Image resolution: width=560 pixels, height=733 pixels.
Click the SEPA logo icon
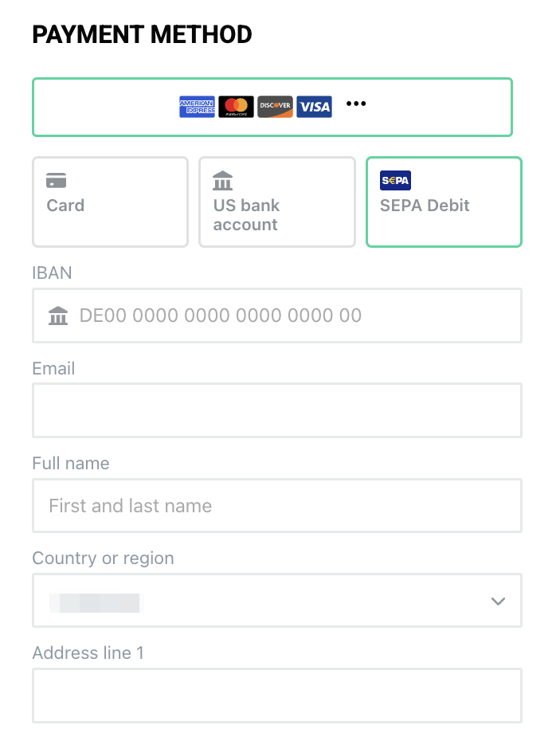[x=395, y=180]
